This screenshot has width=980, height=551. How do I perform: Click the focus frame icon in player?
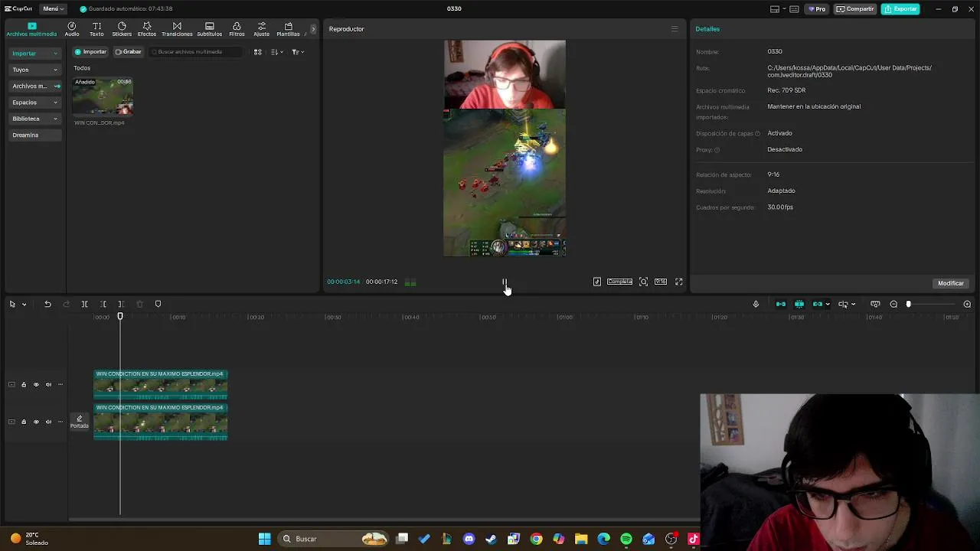point(643,282)
